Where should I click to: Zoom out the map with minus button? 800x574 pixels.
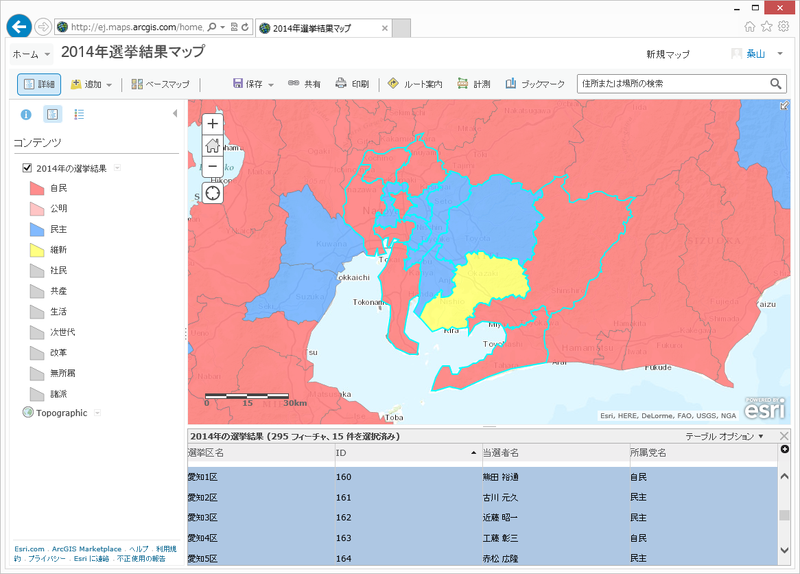point(213,166)
